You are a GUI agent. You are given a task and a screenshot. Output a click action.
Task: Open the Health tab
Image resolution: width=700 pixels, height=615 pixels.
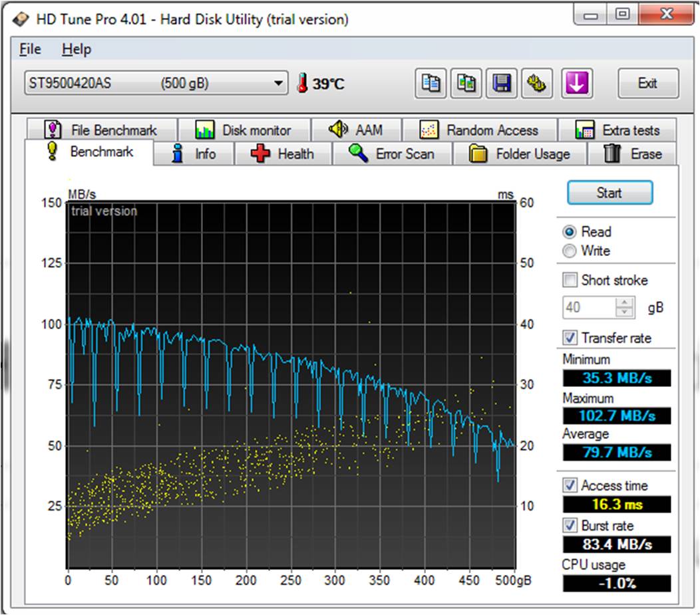click(282, 154)
